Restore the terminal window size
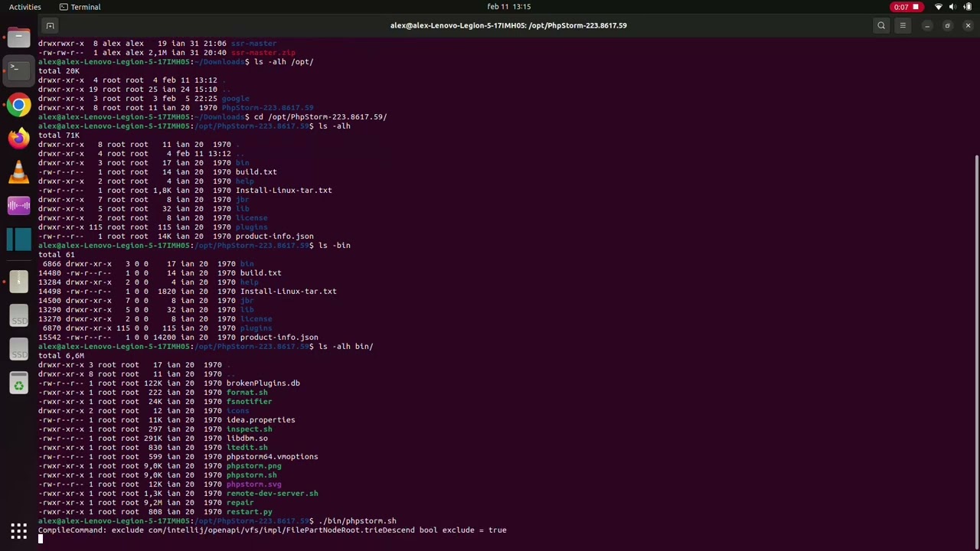 click(x=947, y=25)
